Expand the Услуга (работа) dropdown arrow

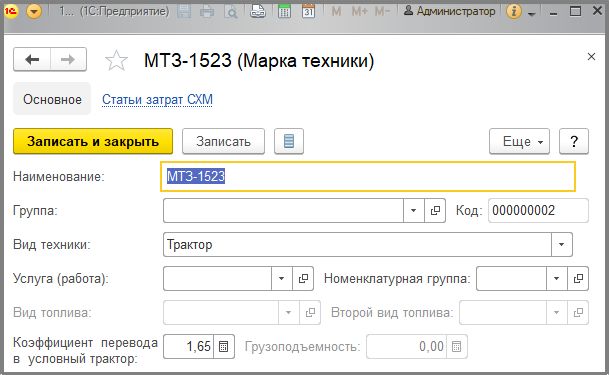282,278
